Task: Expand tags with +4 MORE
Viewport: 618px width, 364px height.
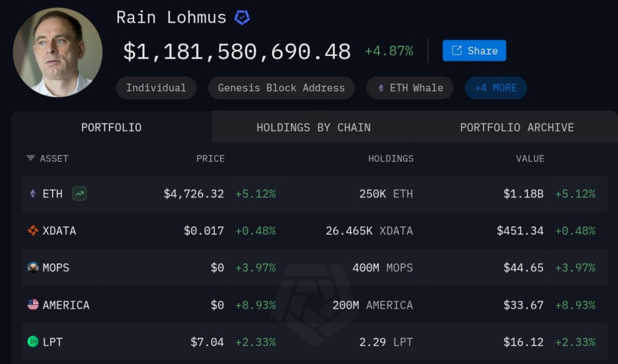Action: [x=495, y=88]
